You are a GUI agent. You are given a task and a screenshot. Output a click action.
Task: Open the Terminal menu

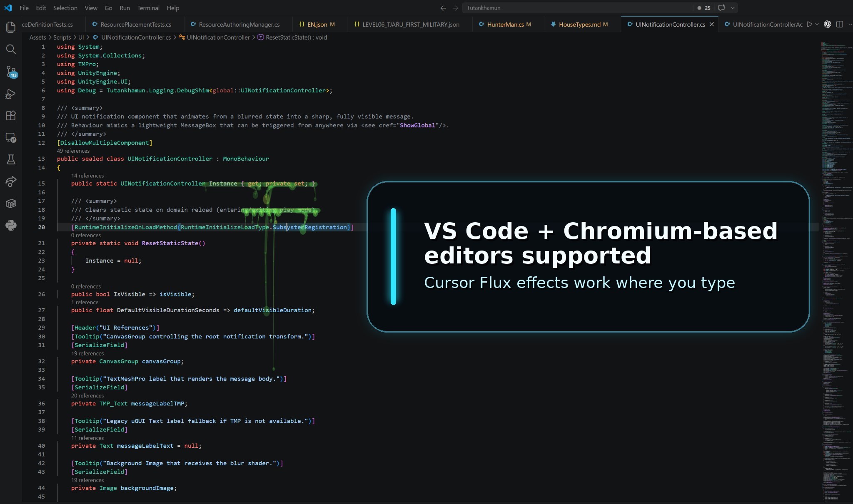pyautogui.click(x=148, y=8)
